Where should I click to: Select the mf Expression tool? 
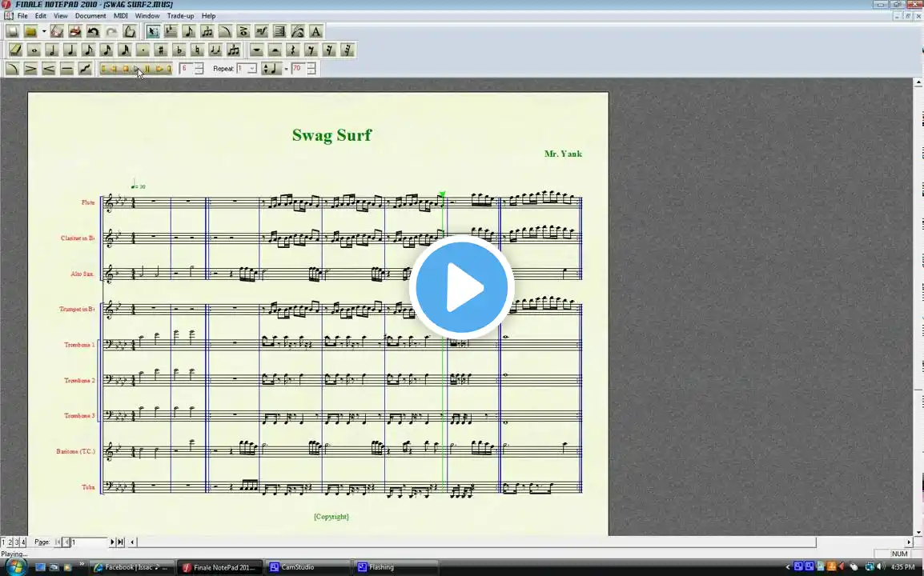[x=262, y=31]
